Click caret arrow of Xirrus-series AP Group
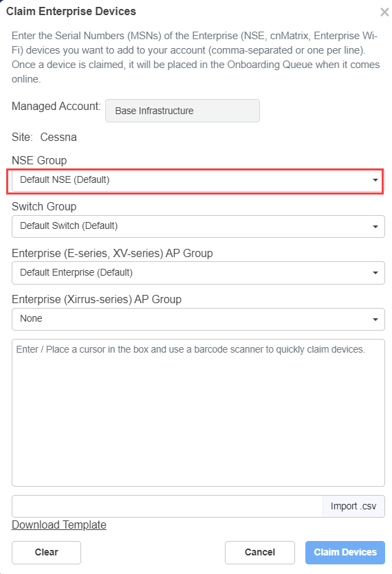This screenshot has height=574, width=392. point(375,320)
